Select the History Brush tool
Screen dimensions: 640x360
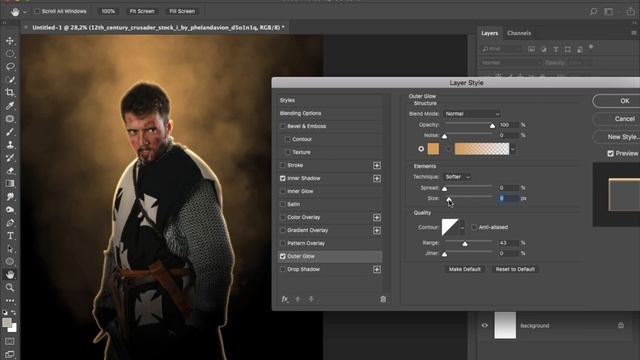[x=10, y=158]
